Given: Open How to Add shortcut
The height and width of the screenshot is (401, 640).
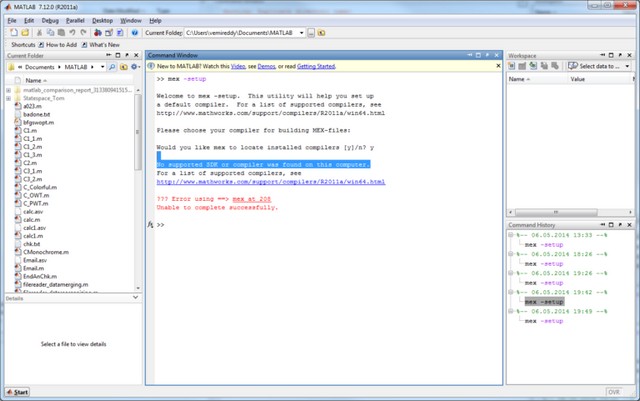Looking at the screenshot, I should coord(57,45).
